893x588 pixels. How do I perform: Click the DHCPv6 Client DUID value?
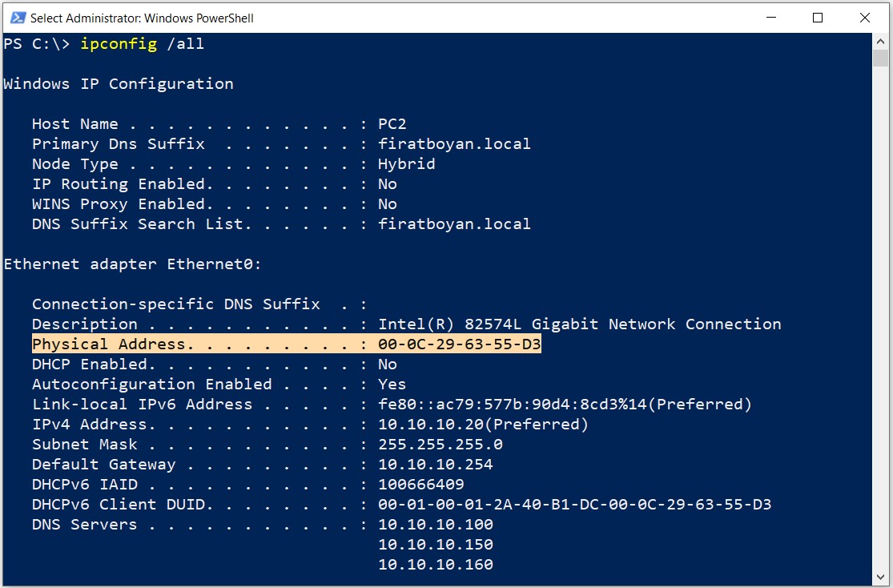(x=574, y=504)
